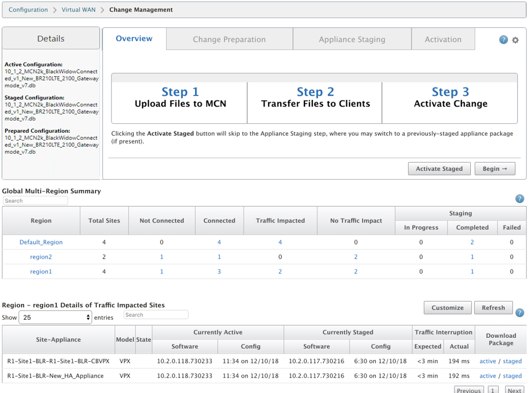The width and height of the screenshot is (532, 393).
Task: Open help for Global Multi-Region Summary
Action: (x=519, y=199)
